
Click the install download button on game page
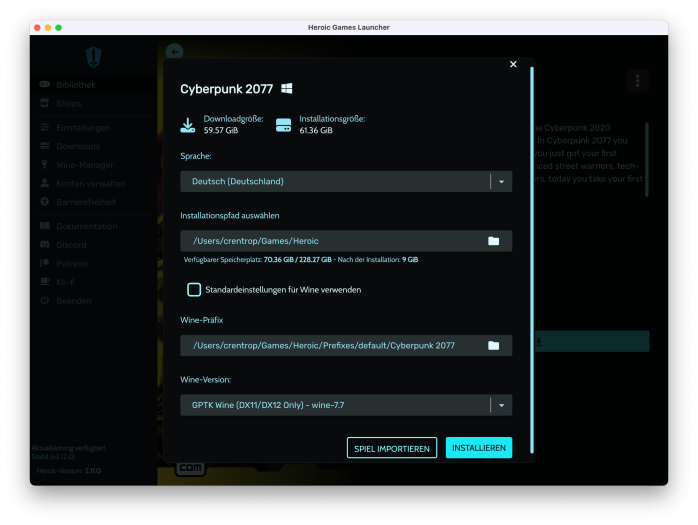point(592,342)
